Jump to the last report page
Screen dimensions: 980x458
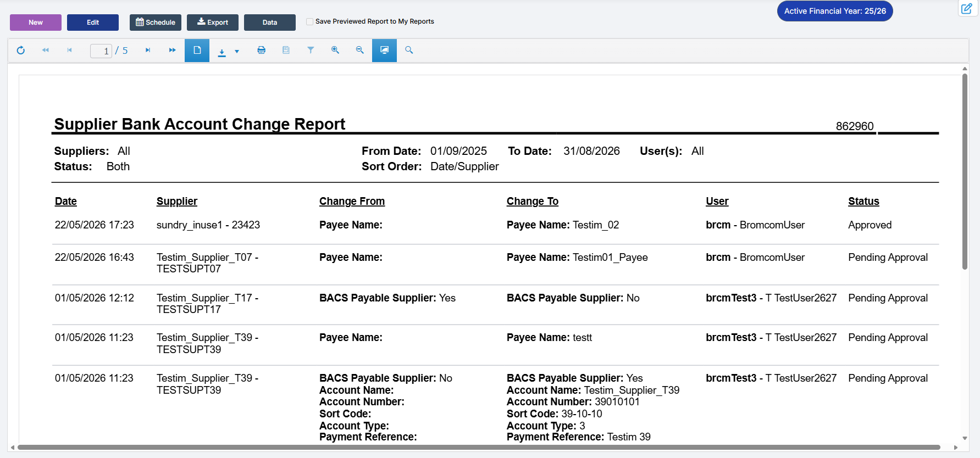tap(172, 51)
